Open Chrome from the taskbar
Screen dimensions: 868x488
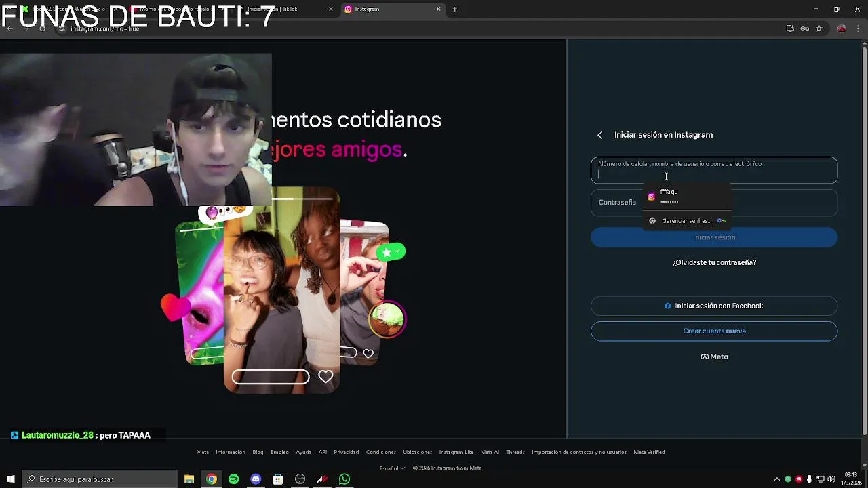tap(212, 479)
